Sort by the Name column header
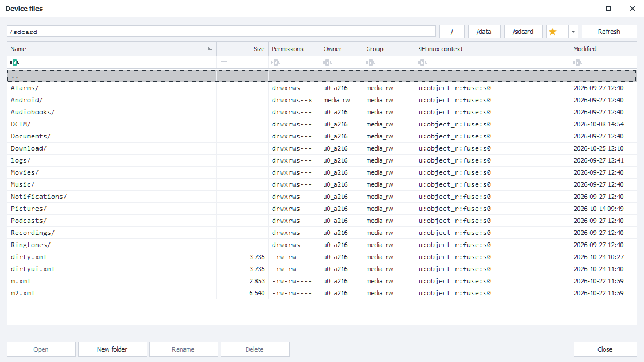This screenshot has width=644, height=362. pos(112,49)
